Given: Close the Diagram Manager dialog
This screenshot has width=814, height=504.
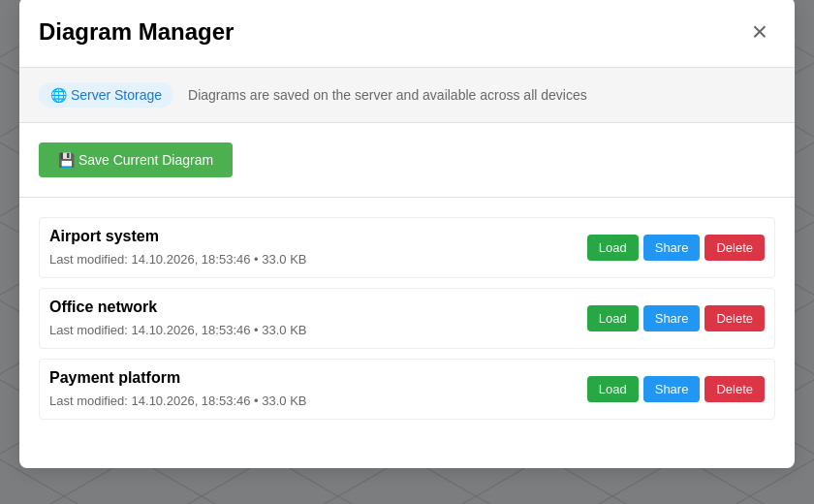Looking at the screenshot, I should [x=759, y=32].
